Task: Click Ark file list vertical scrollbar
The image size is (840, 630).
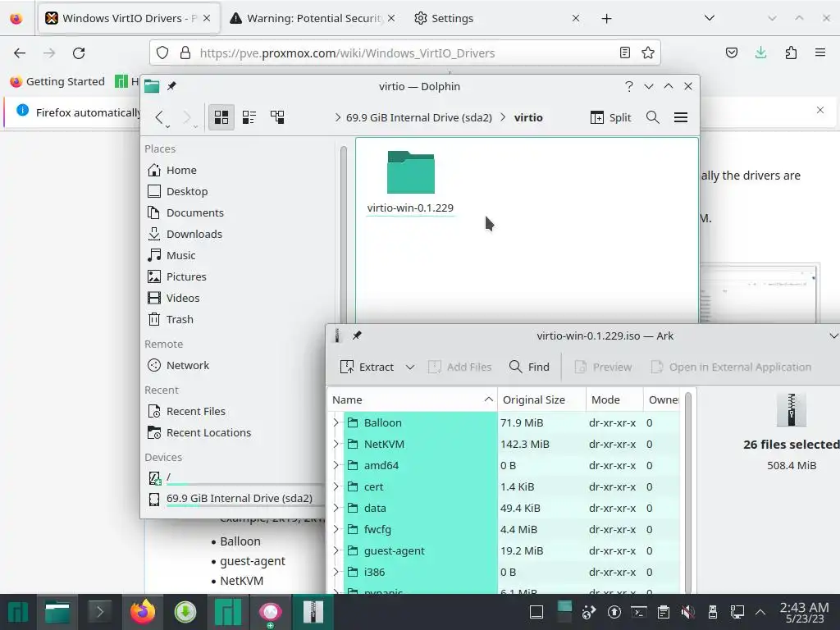Action: click(x=688, y=493)
